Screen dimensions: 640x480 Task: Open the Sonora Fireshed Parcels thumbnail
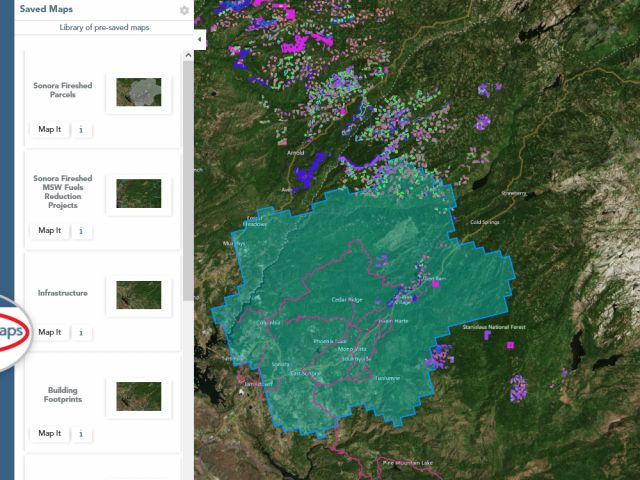point(139,92)
